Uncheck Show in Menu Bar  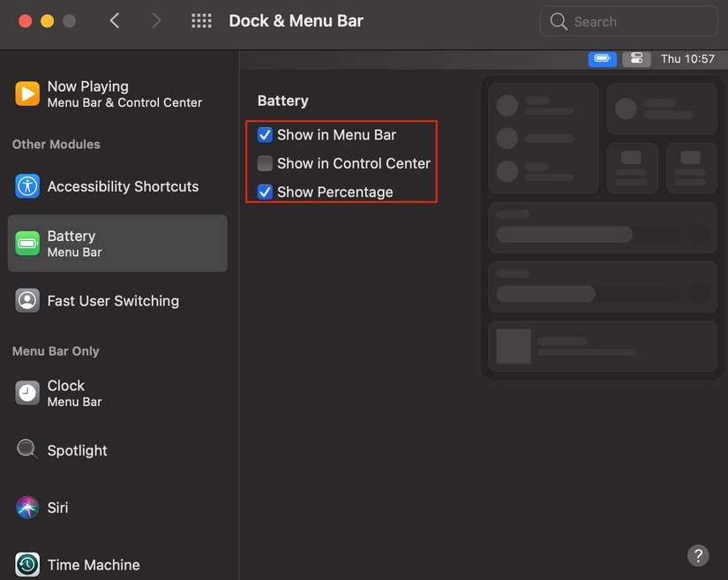tap(265, 135)
